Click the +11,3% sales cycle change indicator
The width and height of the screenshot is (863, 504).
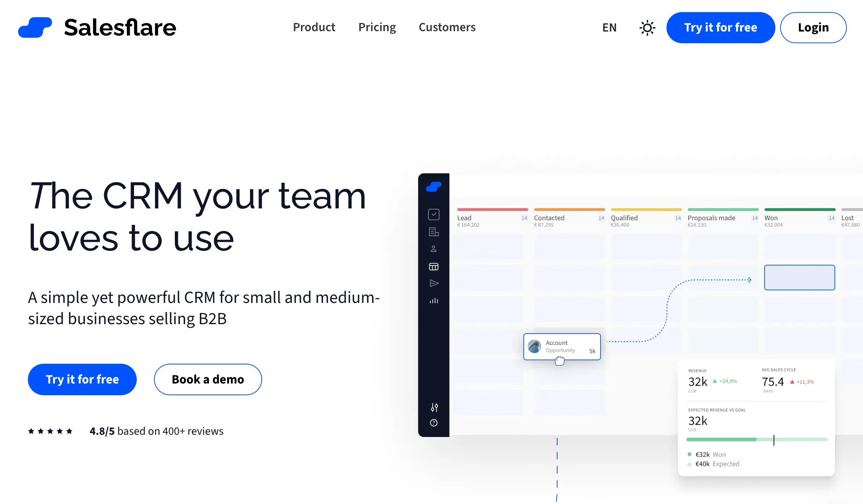[802, 382]
